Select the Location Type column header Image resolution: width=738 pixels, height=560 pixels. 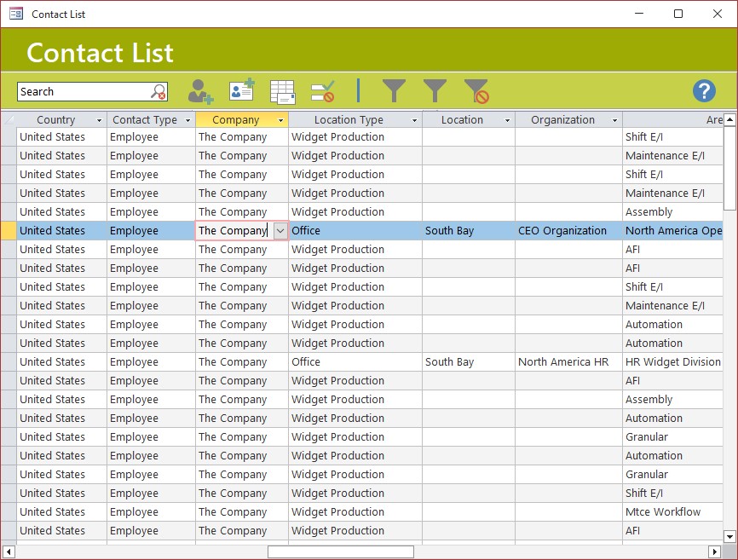click(x=349, y=120)
